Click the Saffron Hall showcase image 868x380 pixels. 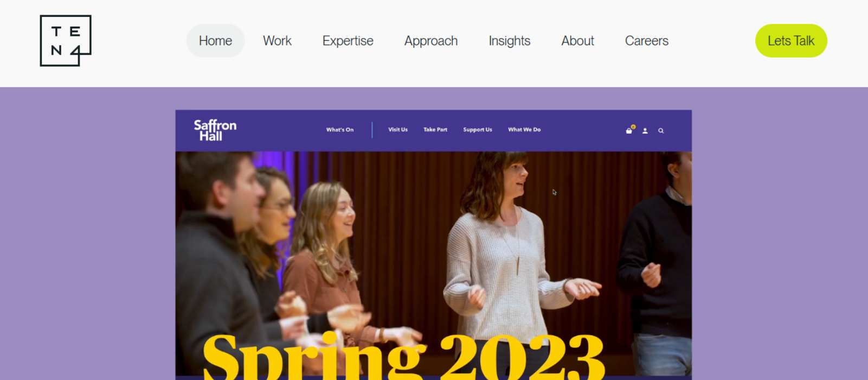434,245
